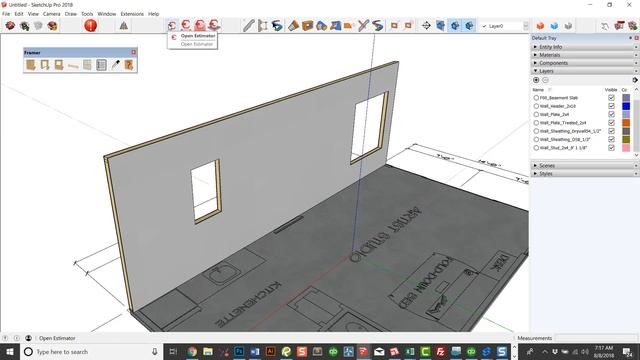Viewport: 640px width, 360px height.
Task: Click the Measurements input box
Action: 596,338
